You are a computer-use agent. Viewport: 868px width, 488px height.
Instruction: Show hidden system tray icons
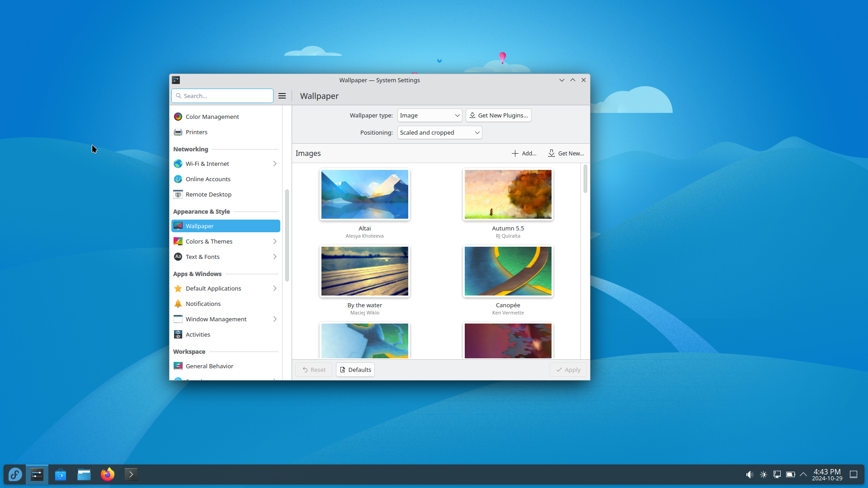tap(803, 474)
